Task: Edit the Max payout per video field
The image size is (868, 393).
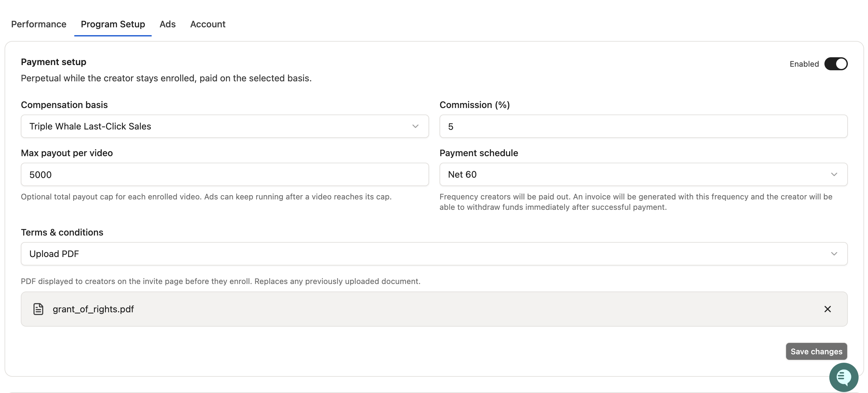Action: click(x=225, y=174)
